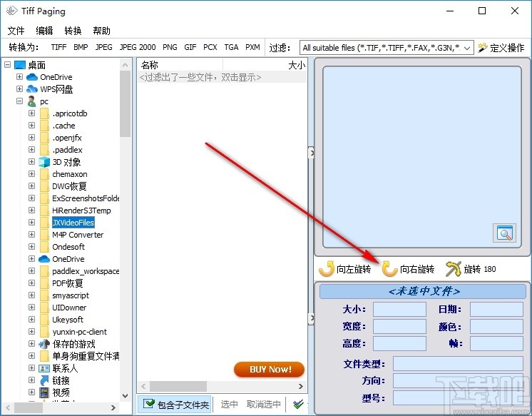Select WPS网盘 cloud item

56,89
